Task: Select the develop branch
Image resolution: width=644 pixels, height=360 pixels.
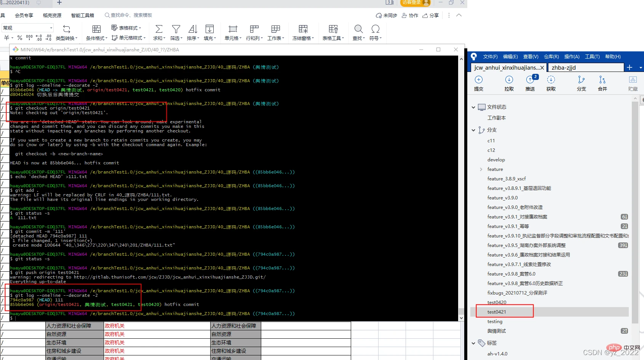Action: point(496,160)
